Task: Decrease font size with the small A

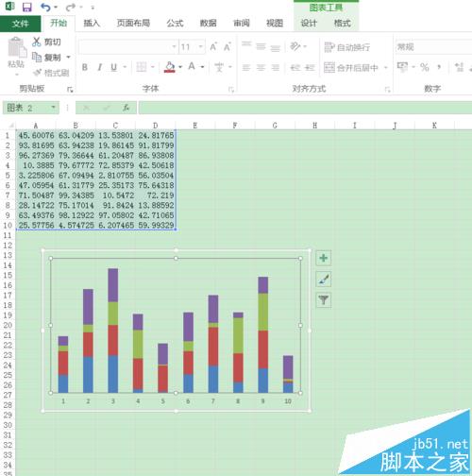Action: (x=227, y=47)
